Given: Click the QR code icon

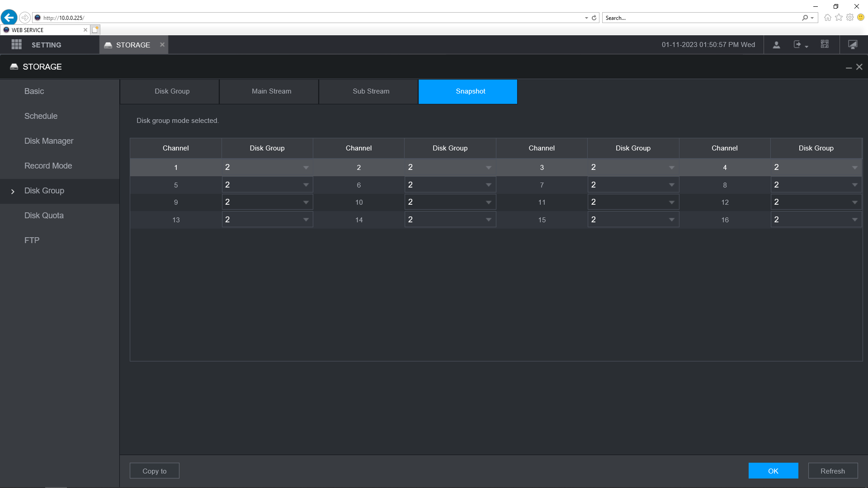Looking at the screenshot, I should [x=825, y=44].
